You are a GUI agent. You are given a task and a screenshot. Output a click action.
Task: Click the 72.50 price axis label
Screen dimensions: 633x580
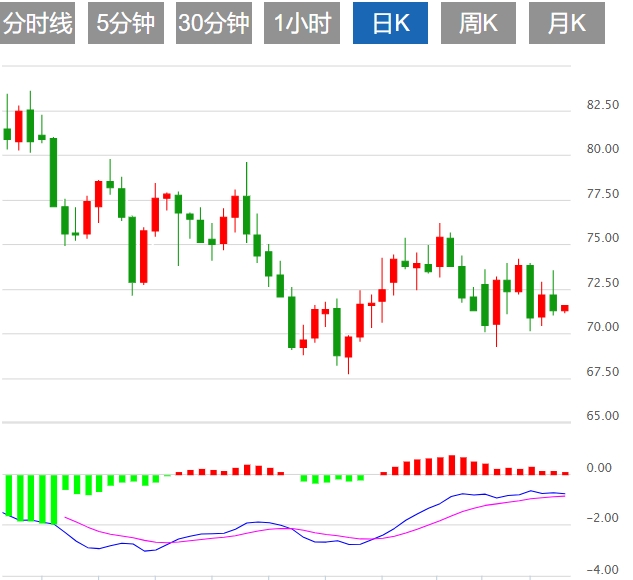click(603, 283)
